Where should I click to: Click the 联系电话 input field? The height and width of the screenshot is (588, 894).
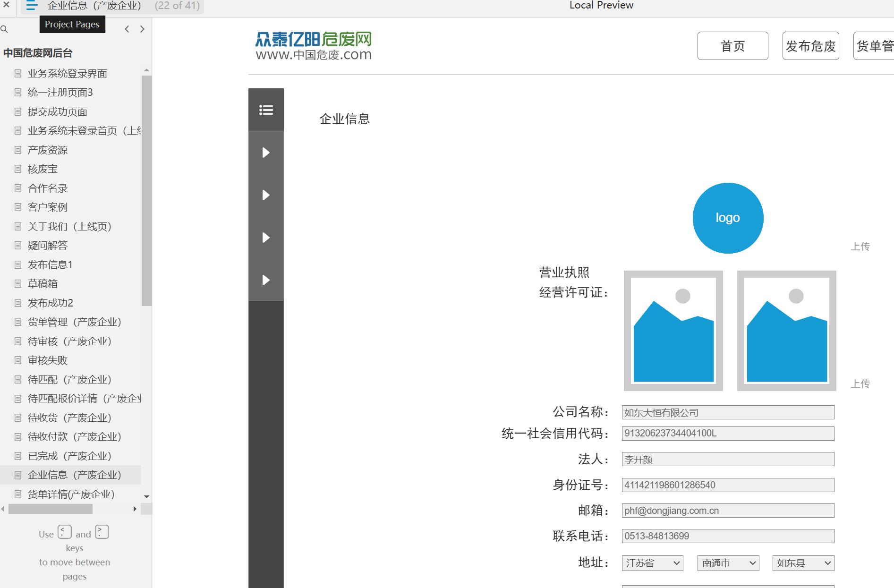point(728,536)
